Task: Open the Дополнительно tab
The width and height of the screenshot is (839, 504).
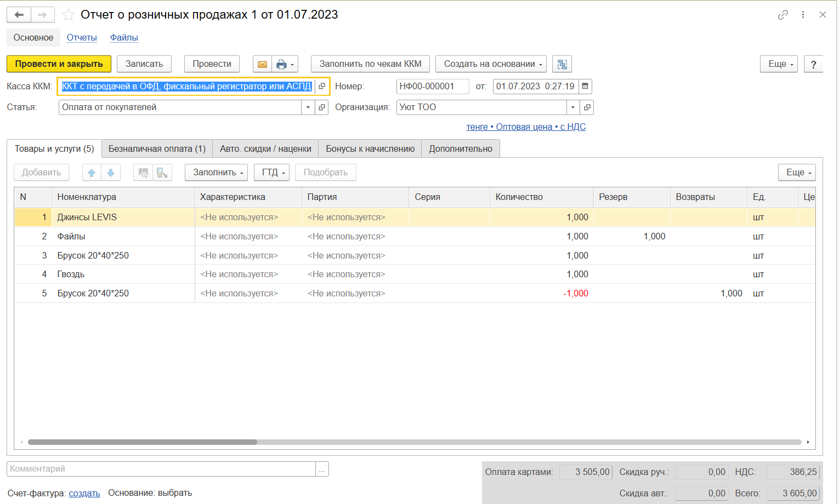Action: pyautogui.click(x=461, y=149)
